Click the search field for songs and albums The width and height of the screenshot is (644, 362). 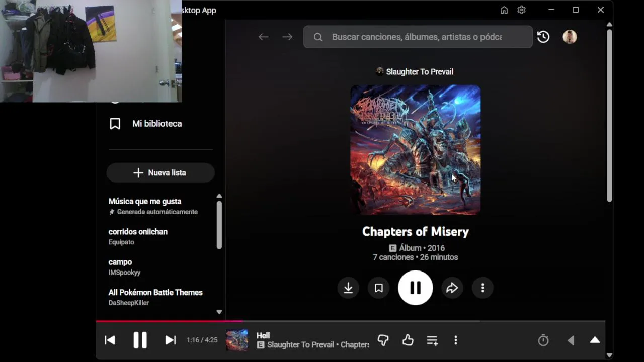tap(418, 37)
